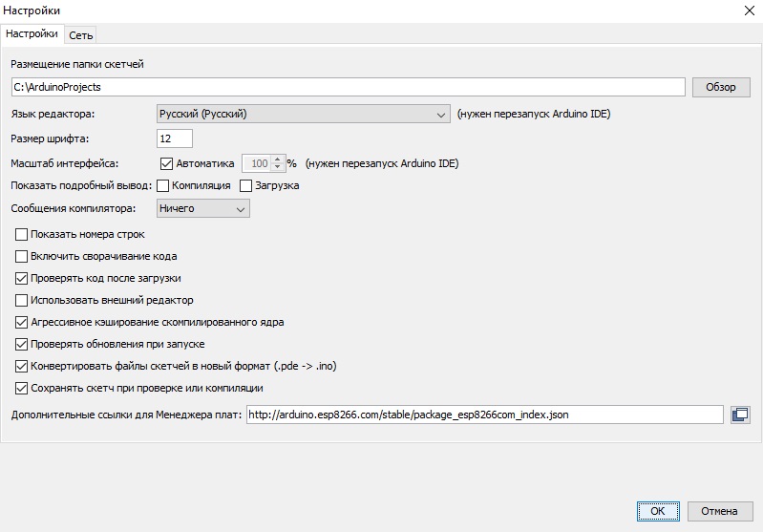Switch to the Сеть tab
Viewport: 763px width, 532px height.
(x=80, y=34)
